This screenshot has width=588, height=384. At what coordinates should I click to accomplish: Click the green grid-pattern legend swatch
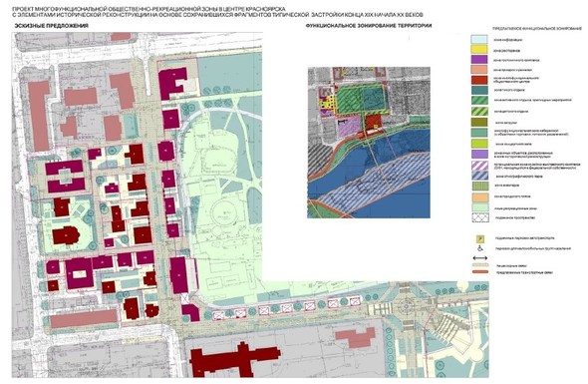480,186
